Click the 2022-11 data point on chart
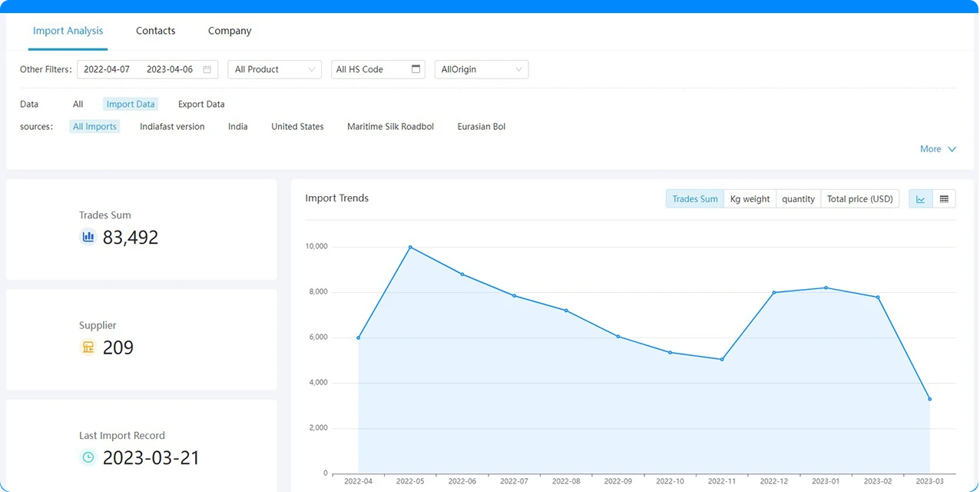This screenshot has width=980, height=492. click(722, 359)
